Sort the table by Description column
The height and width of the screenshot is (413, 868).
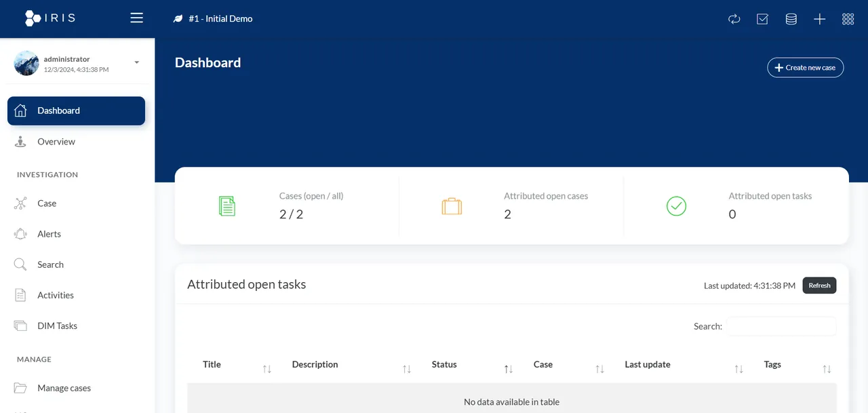[347, 365]
